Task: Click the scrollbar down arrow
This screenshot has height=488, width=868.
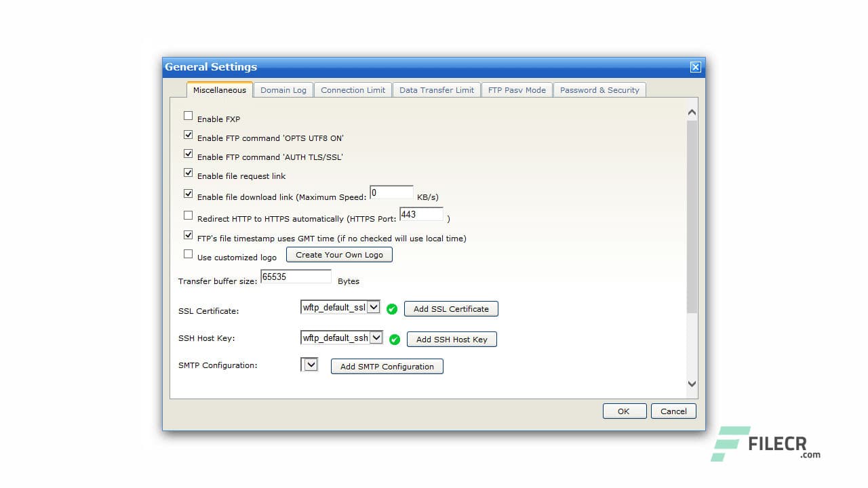Action: [691, 384]
